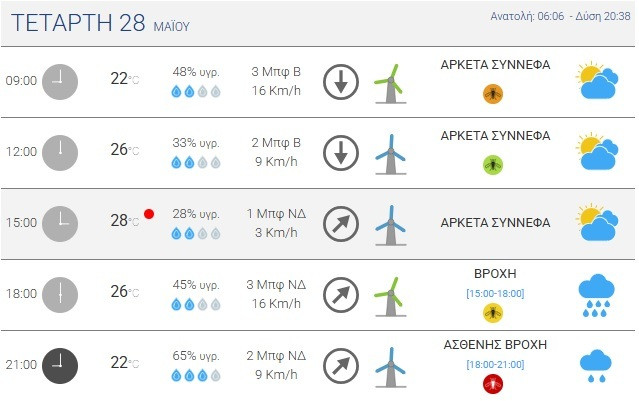
Task: Click the partly cloudy icon at 12:00
Action: coord(596,152)
